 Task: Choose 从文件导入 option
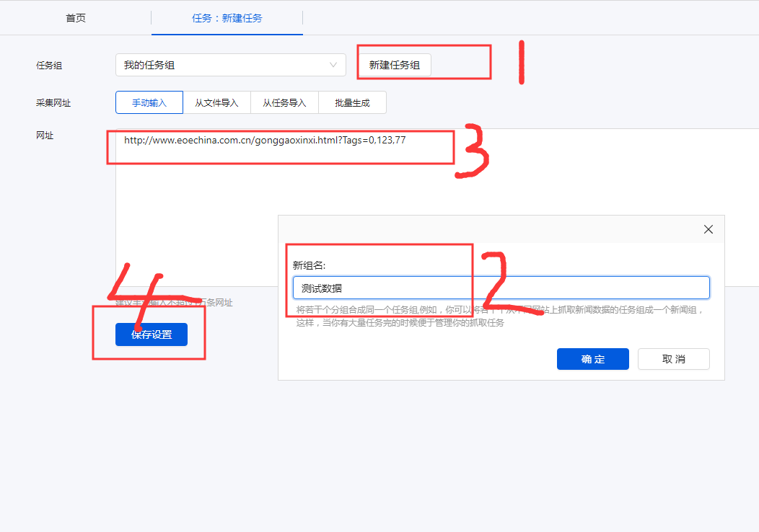[x=217, y=102]
